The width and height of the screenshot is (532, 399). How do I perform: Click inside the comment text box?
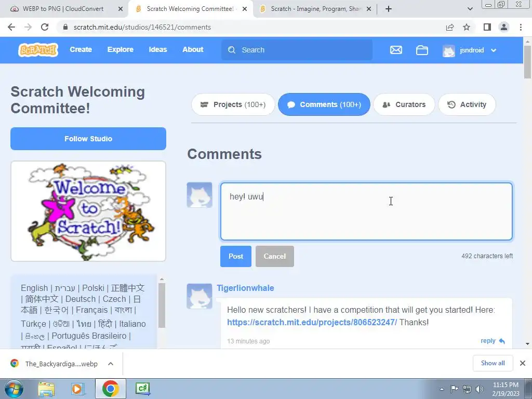(366, 211)
